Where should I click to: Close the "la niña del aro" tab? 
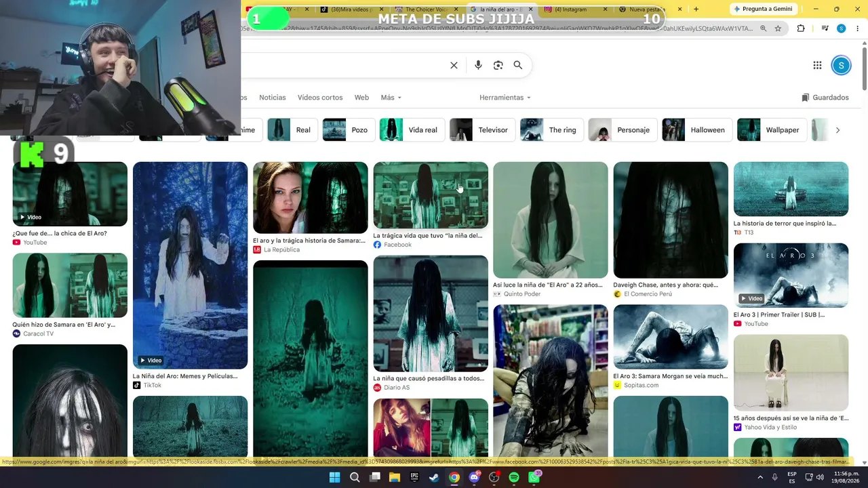point(530,9)
